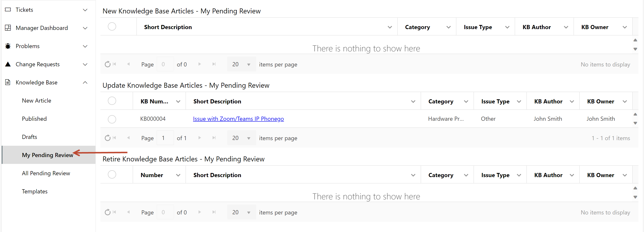Click the page number field in Update grid
Screen dimensions: 644x232
[x=165, y=138]
